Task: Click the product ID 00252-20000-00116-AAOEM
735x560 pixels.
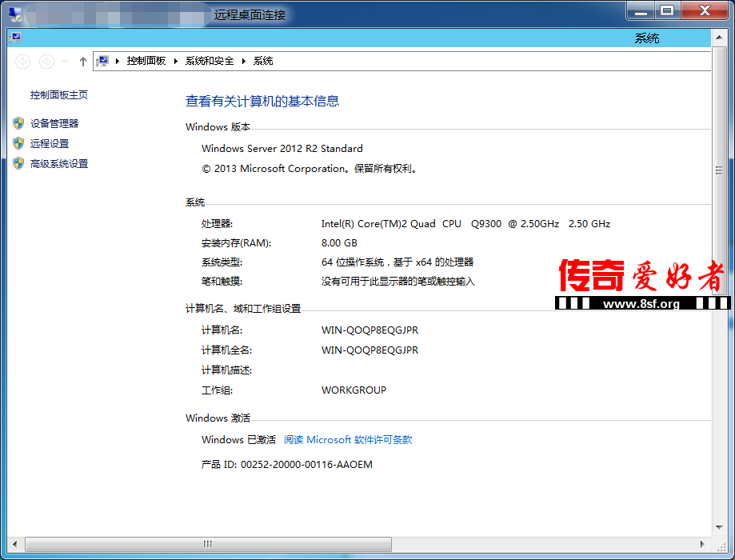Action: tap(306, 465)
